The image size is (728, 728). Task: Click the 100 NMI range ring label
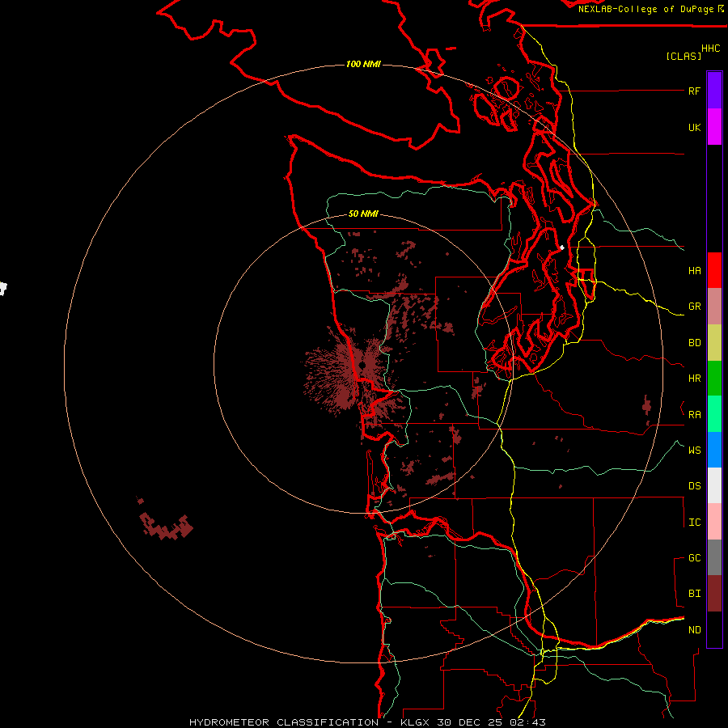coord(363,64)
